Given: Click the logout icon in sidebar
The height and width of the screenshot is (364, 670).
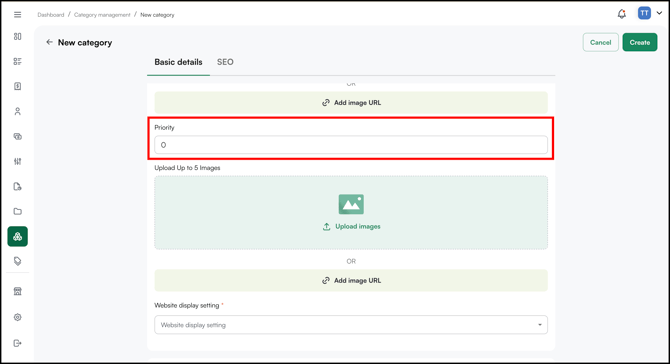Looking at the screenshot, I should [x=18, y=343].
